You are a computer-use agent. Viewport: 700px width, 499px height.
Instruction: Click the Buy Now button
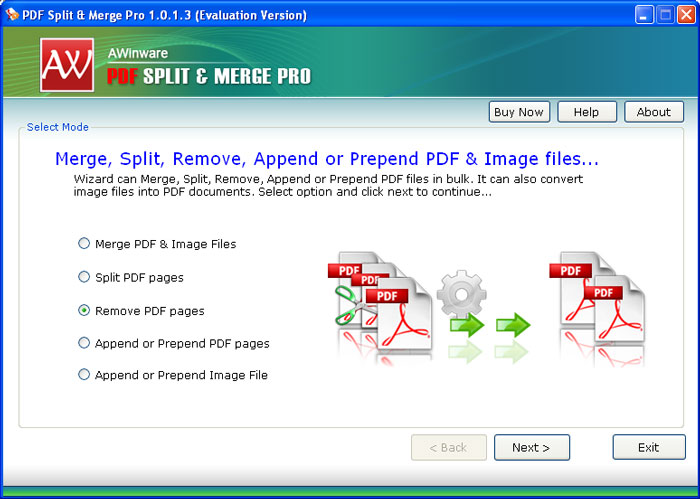pos(519,112)
